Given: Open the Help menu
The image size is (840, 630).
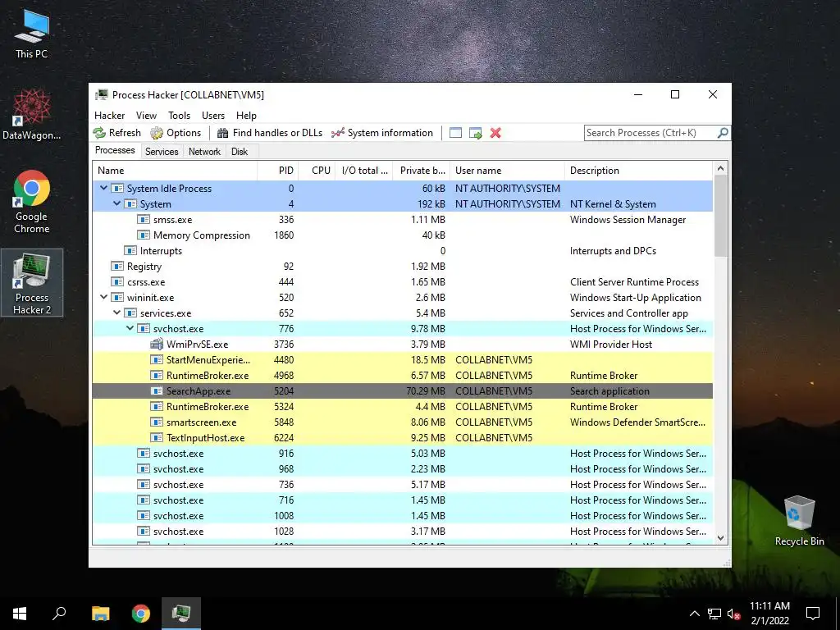Looking at the screenshot, I should click(246, 115).
